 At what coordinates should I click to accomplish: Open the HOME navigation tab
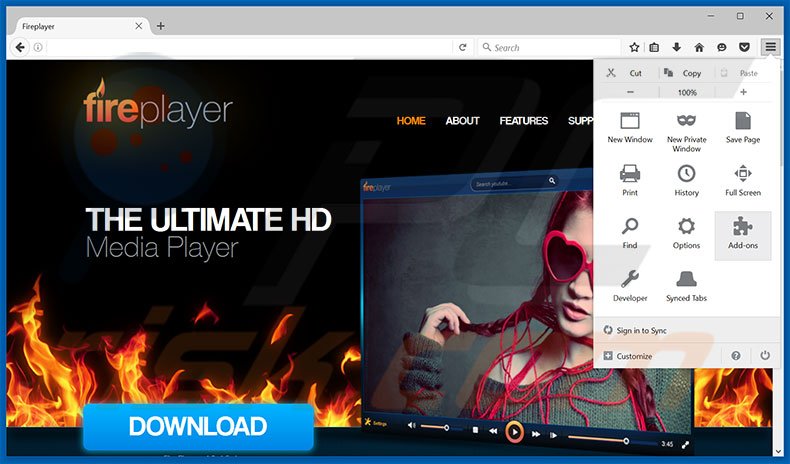click(x=411, y=121)
